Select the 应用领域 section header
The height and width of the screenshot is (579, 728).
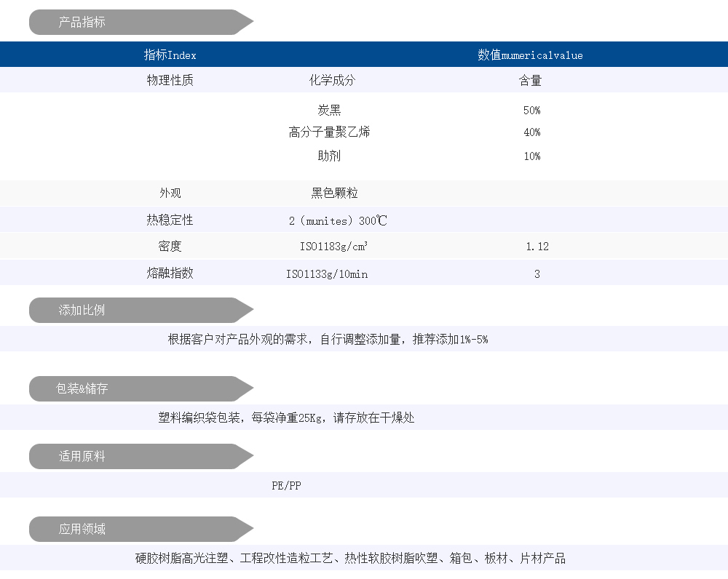pyautogui.click(x=82, y=530)
